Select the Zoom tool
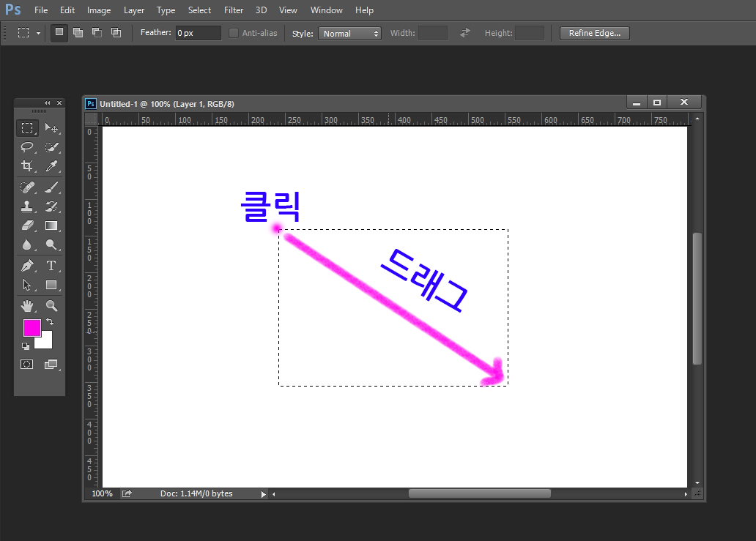This screenshot has height=541, width=756. tap(51, 305)
